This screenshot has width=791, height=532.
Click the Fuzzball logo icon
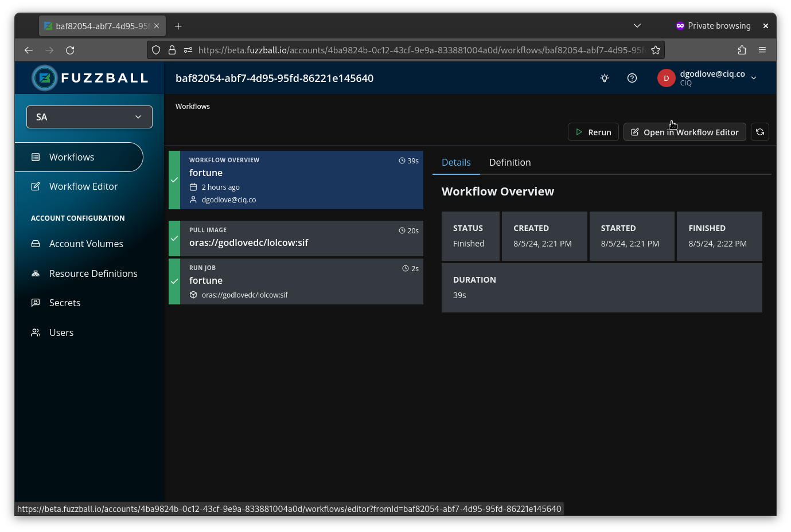point(45,78)
